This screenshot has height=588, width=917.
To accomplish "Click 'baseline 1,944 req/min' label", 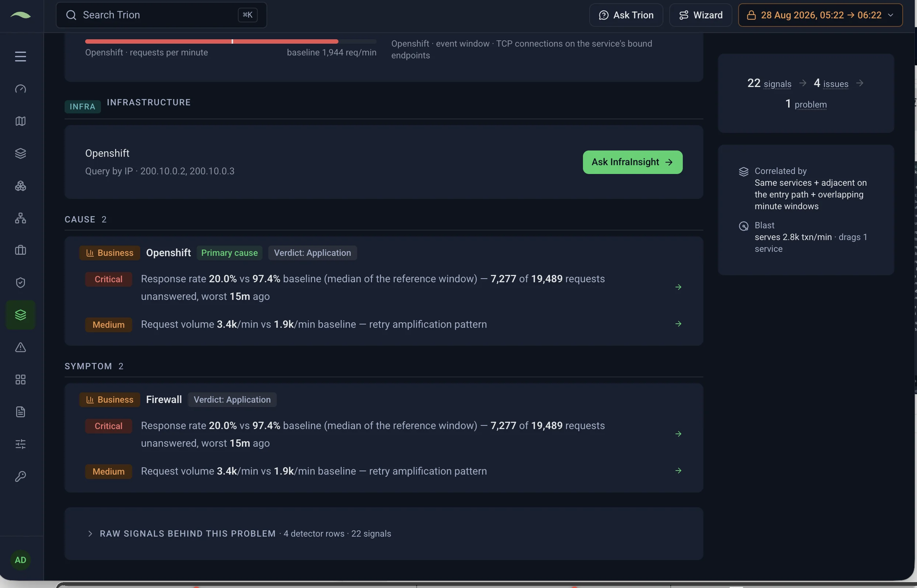I will [x=331, y=52].
